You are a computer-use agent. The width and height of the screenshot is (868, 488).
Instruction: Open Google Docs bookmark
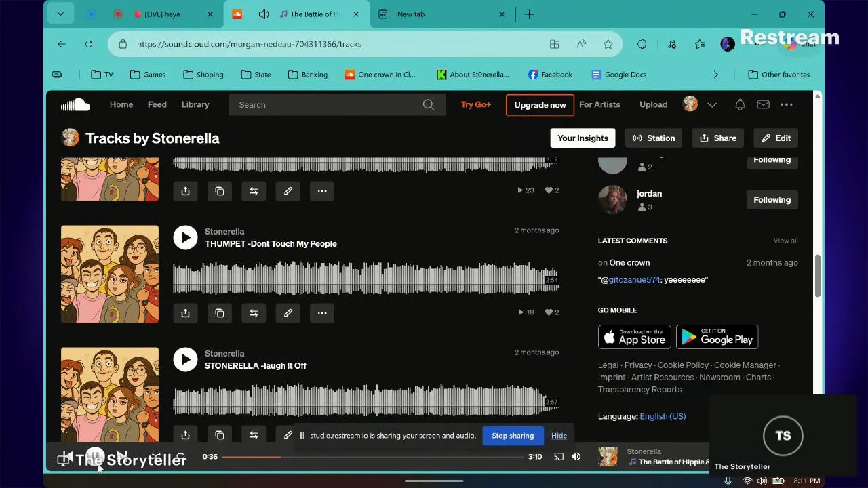tap(618, 75)
